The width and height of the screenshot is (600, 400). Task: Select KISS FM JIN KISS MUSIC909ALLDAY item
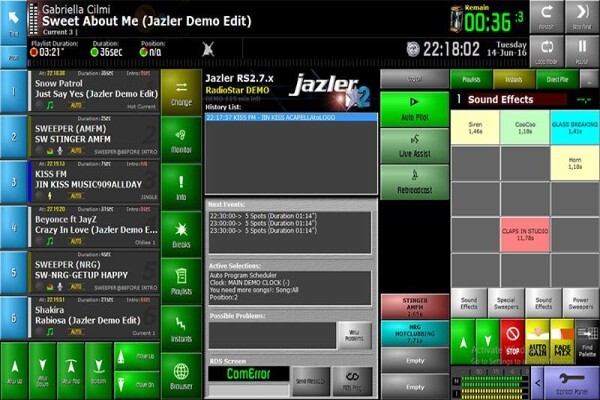(x=94, y=182)
